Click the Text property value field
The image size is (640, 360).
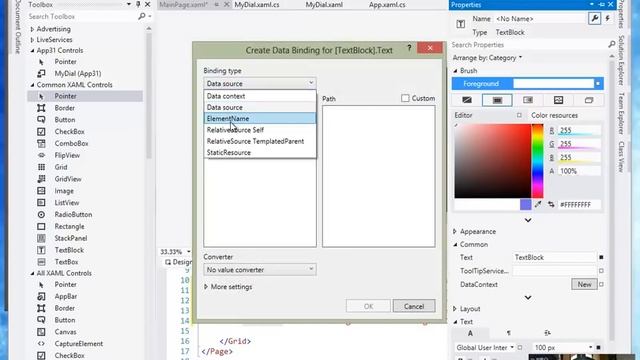[x=554, y=257]
